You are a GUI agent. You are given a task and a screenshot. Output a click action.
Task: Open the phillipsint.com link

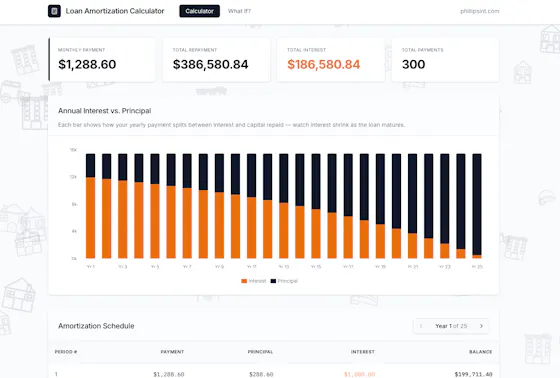point(480,11)
